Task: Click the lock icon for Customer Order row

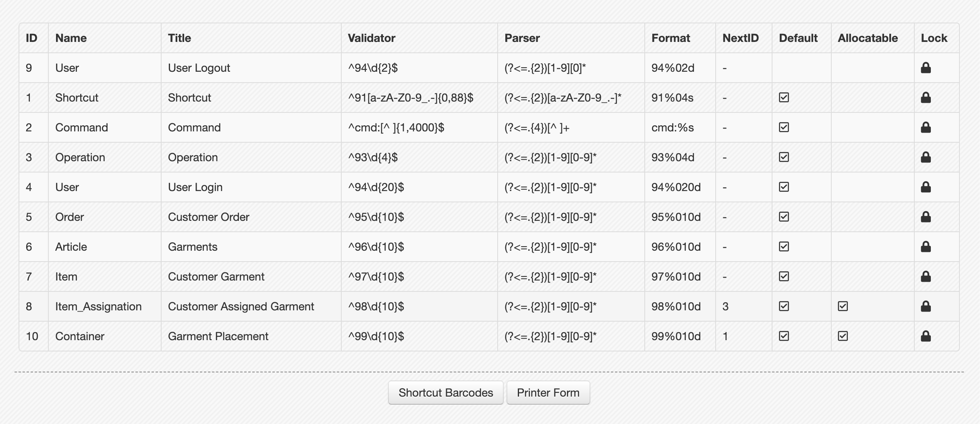Action: [926, 217]
